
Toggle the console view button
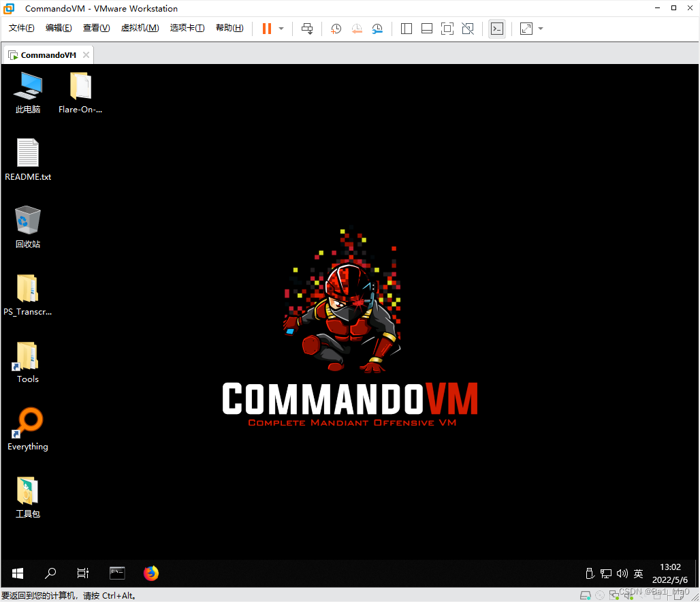[x=497, y=29]
